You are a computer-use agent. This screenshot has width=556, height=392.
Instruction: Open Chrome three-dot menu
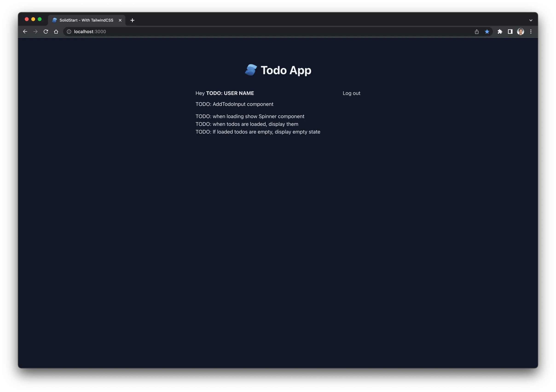click(531, 32)
